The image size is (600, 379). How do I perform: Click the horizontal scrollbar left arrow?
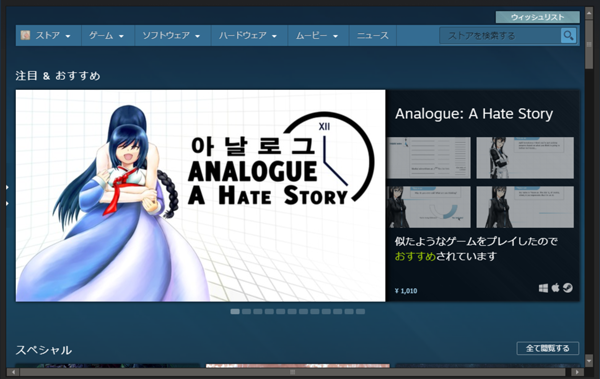[x=13, y=372]
